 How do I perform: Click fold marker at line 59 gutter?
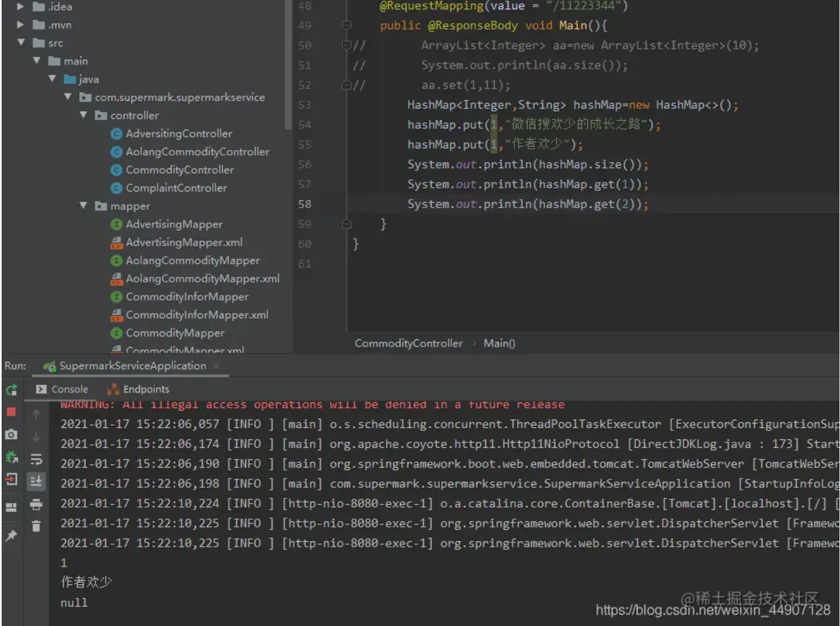pyautogui.click(x=346, y=224)
